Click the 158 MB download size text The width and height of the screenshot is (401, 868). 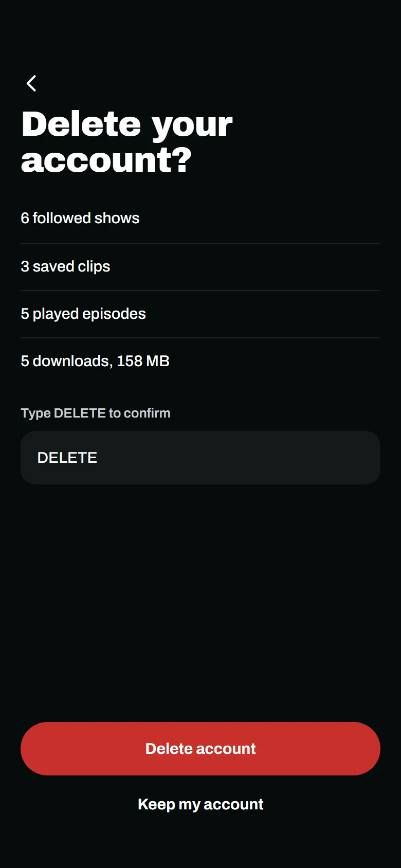click(143, 361)
